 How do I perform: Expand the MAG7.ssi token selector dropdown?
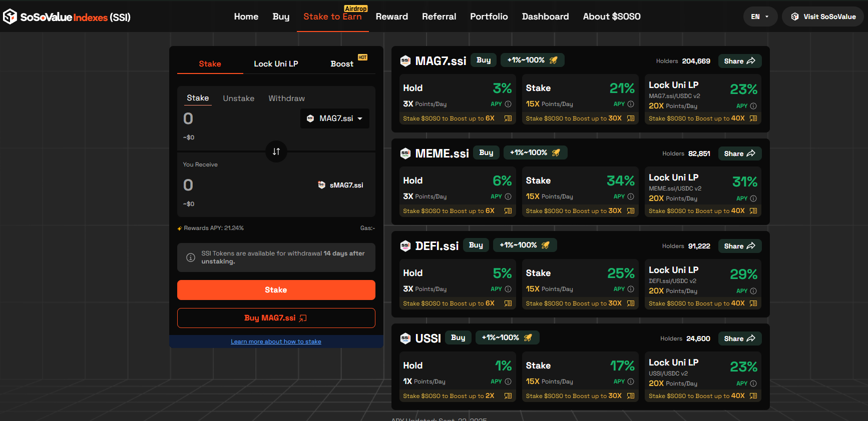pyautogui.click(x=334, y=118)
